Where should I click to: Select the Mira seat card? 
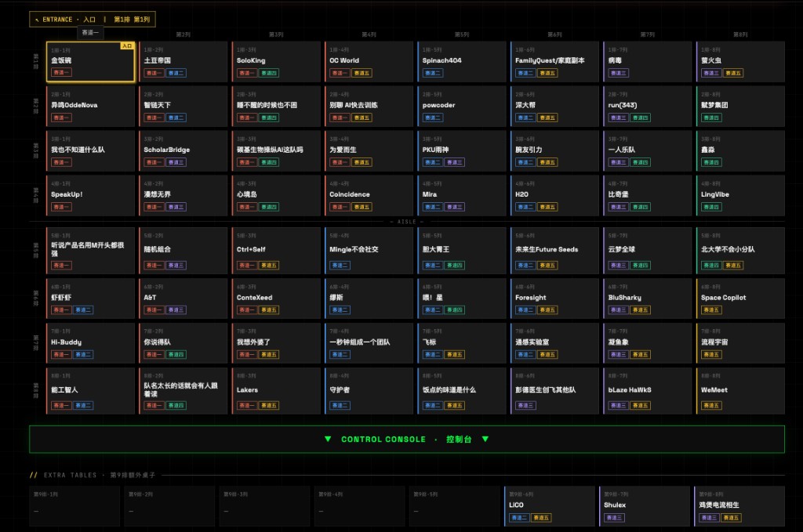(x=462, y=195)
